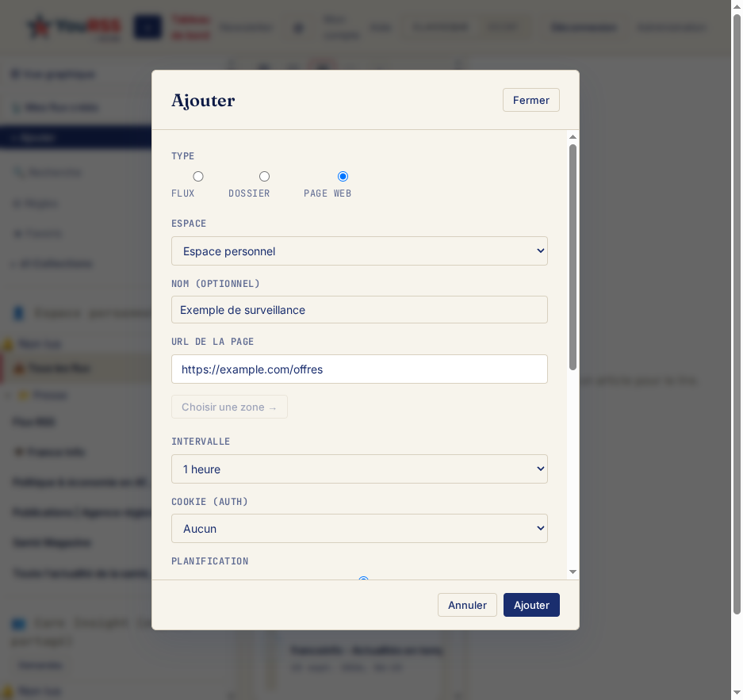The image size is (743, 700).
Task: Click the Annuler button
Action: point(467,605)
